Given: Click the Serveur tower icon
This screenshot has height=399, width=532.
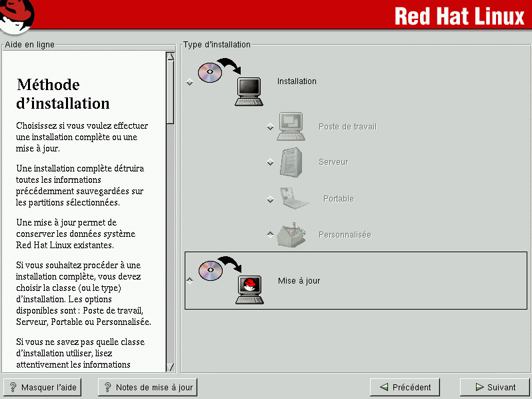Looking at the screenshot, I should 291,162.
